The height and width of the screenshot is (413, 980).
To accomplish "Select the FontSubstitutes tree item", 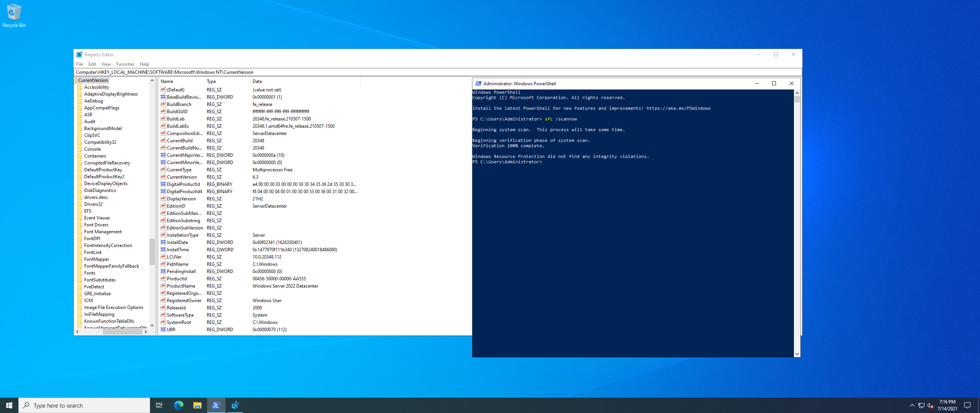I will click(x=100, y=280).
